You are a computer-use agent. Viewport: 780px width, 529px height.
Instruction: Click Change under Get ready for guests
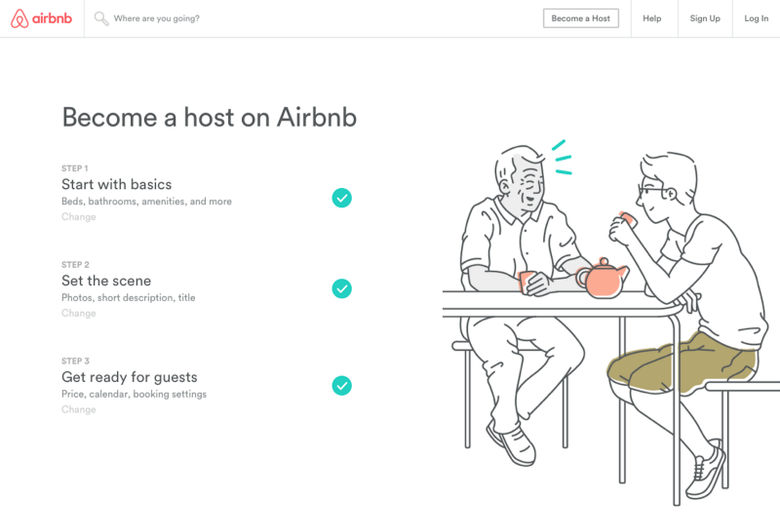(x=79, y=410)
